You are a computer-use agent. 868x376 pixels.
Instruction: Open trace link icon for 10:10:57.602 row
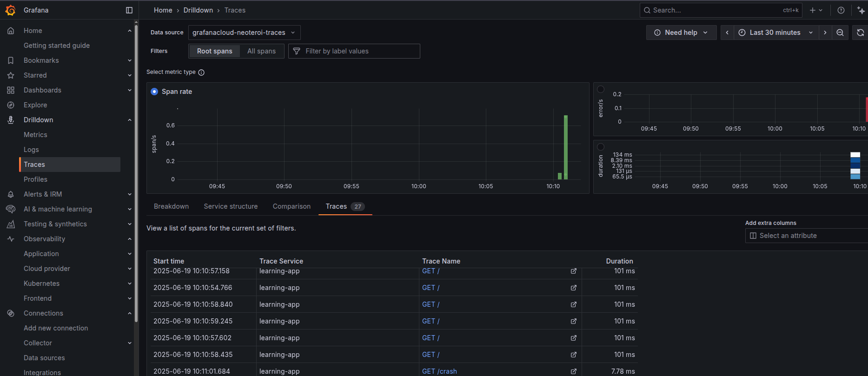click(x=574, y=338)
